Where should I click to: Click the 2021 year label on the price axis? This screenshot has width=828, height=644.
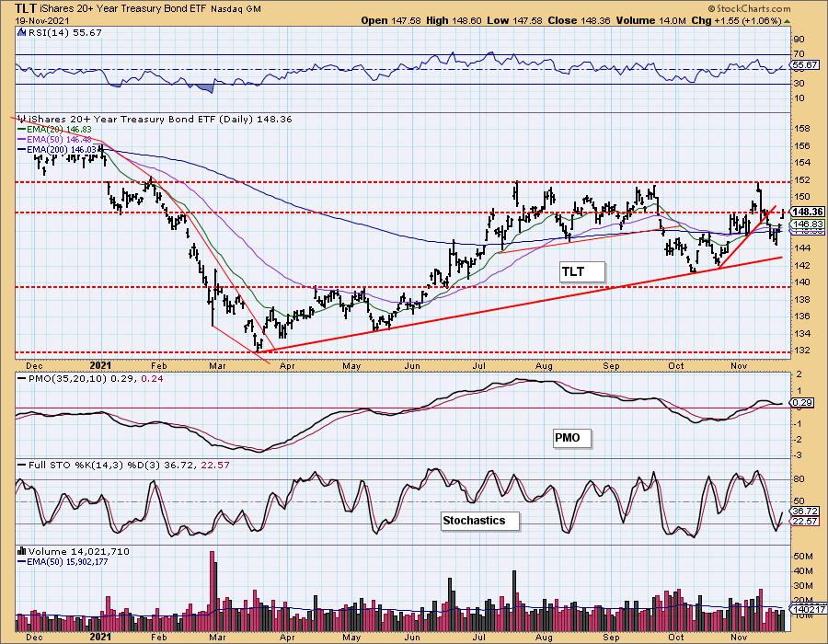point(101,366)
